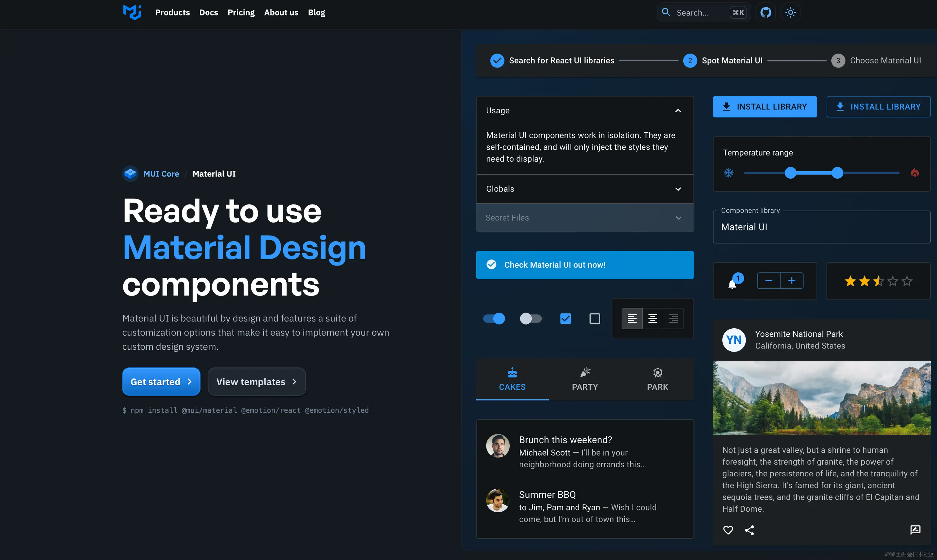Open the Products menu

click(x=173, y=12)
